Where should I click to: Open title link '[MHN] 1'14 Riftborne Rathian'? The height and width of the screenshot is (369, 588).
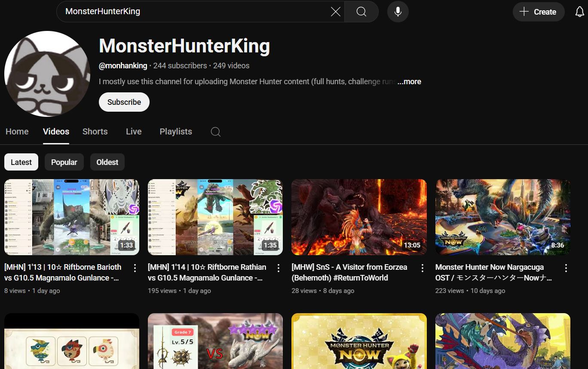[207, 272]
